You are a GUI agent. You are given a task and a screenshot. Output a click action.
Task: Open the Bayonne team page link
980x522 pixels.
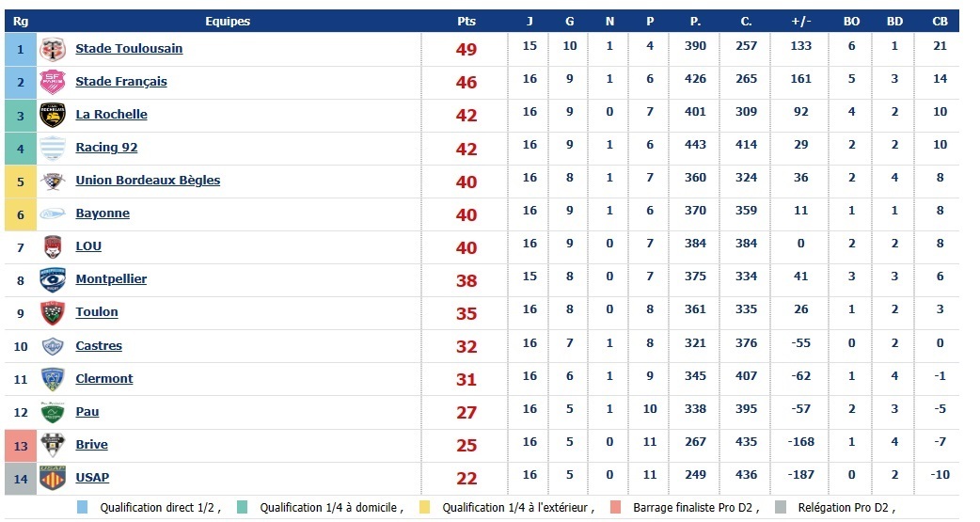(x=103, y=214)
